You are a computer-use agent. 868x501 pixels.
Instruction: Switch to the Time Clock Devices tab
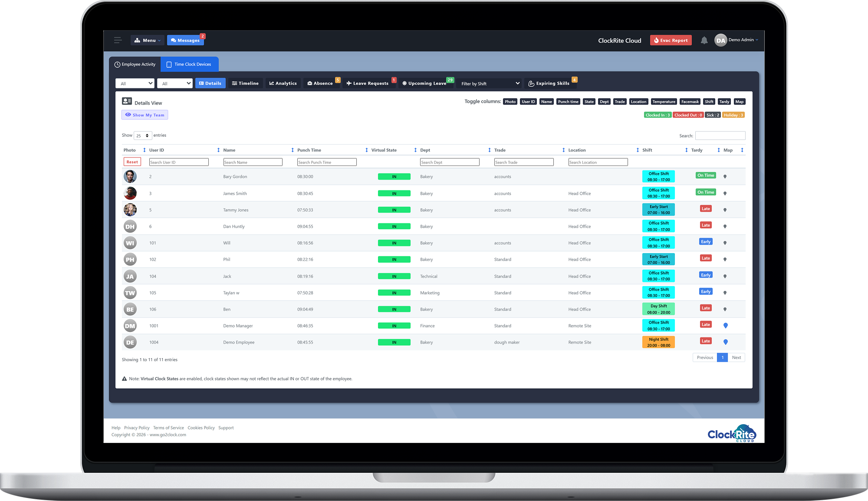tap(189, 64)
